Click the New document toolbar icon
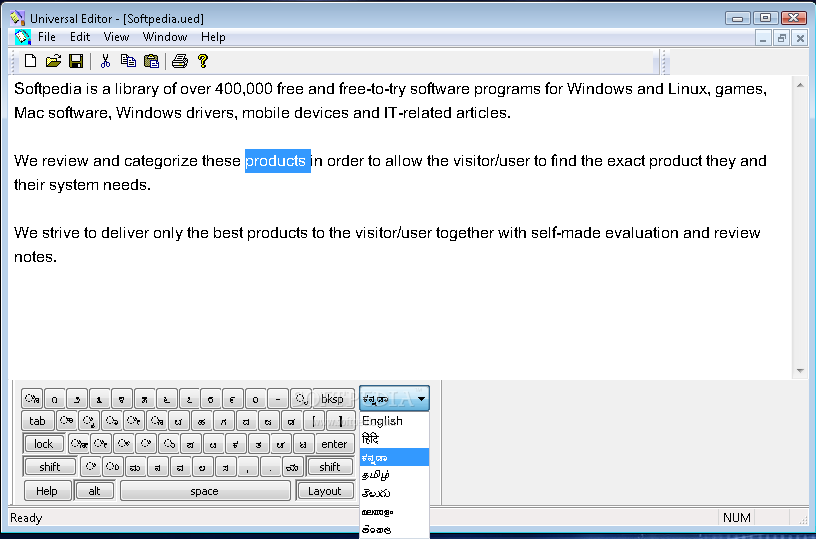816x539 pixels. coord(31,61)
